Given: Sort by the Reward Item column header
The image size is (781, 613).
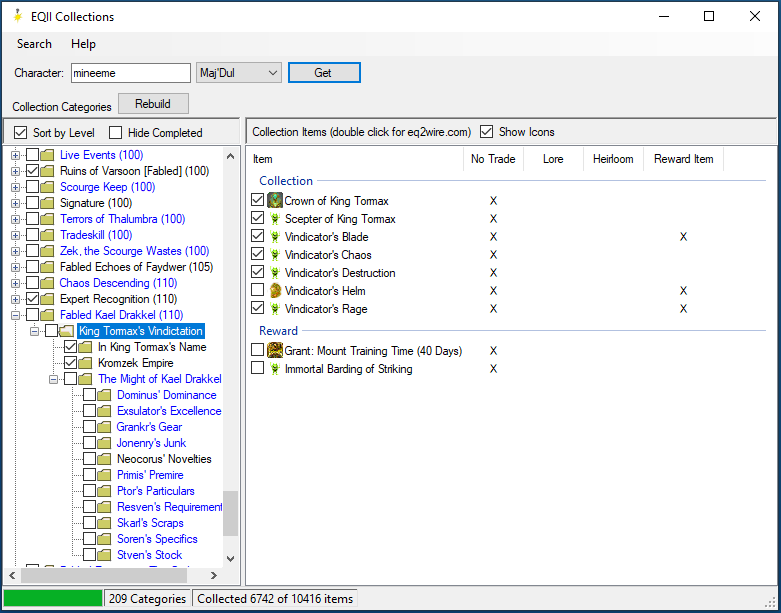Looking at the screenshot, I should [x=683, y=159].
